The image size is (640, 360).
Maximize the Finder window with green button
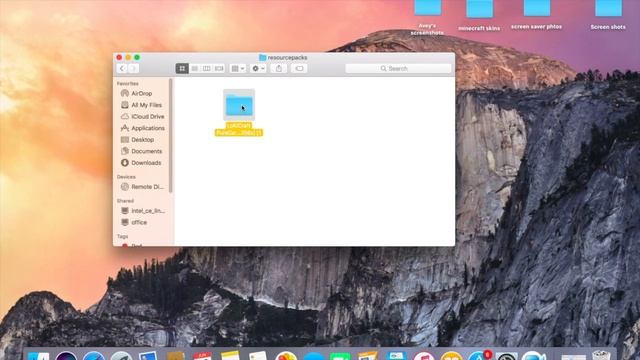click(137, 58)
